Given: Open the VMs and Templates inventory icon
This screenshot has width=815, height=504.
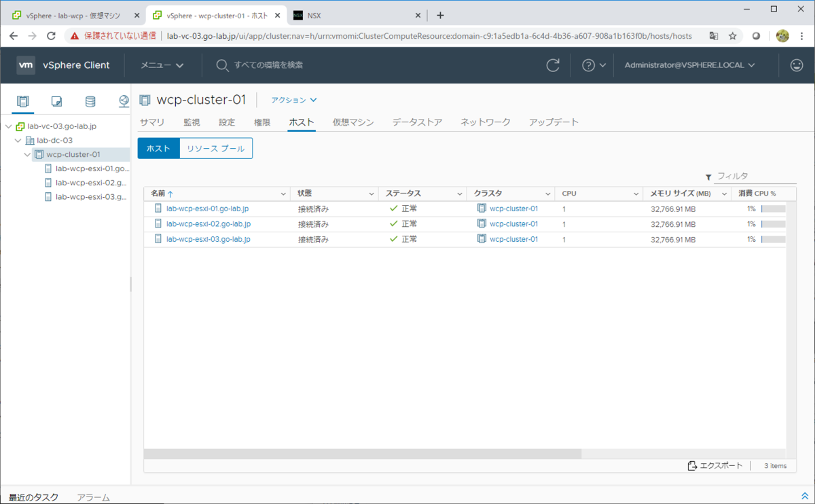Looking at the screenshot, I should coord(57,101).
